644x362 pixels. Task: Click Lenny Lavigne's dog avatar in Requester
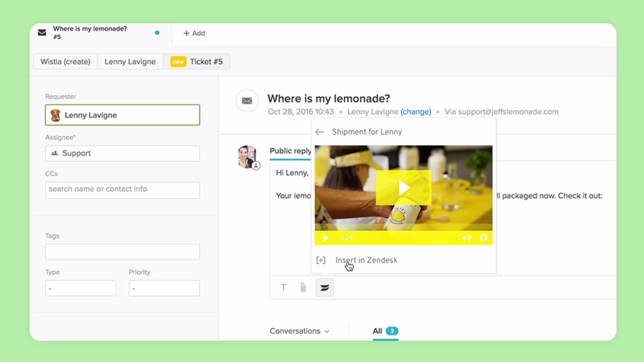click(x=55, y=115)
